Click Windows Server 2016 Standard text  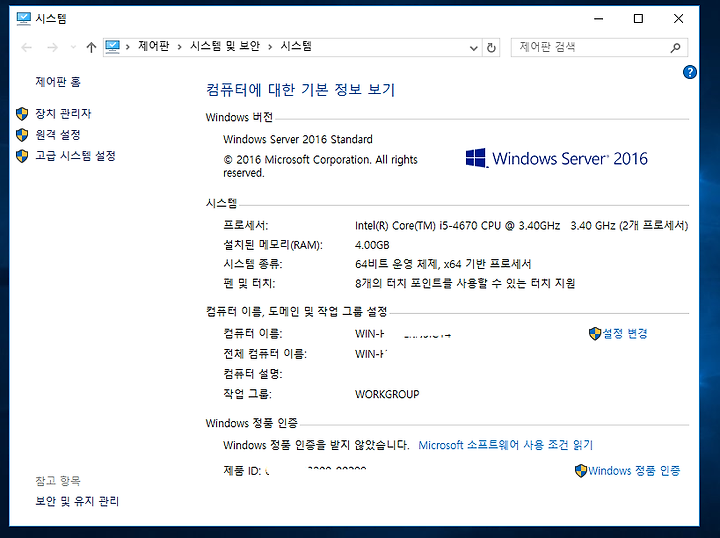coord(298,139)
